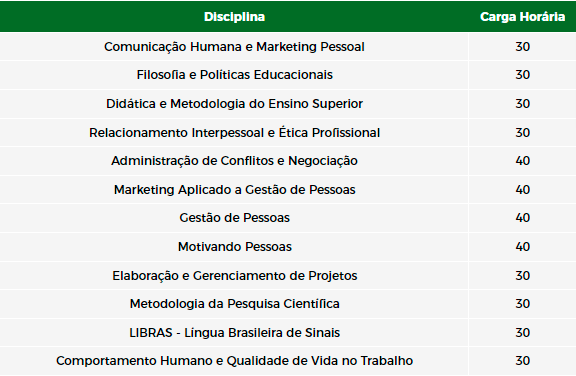Image resolution: width=576 pixels, height=376 pixels.
Task: Click the Gestão de Pessoas discipline
Action: click(x=234, y=218)
